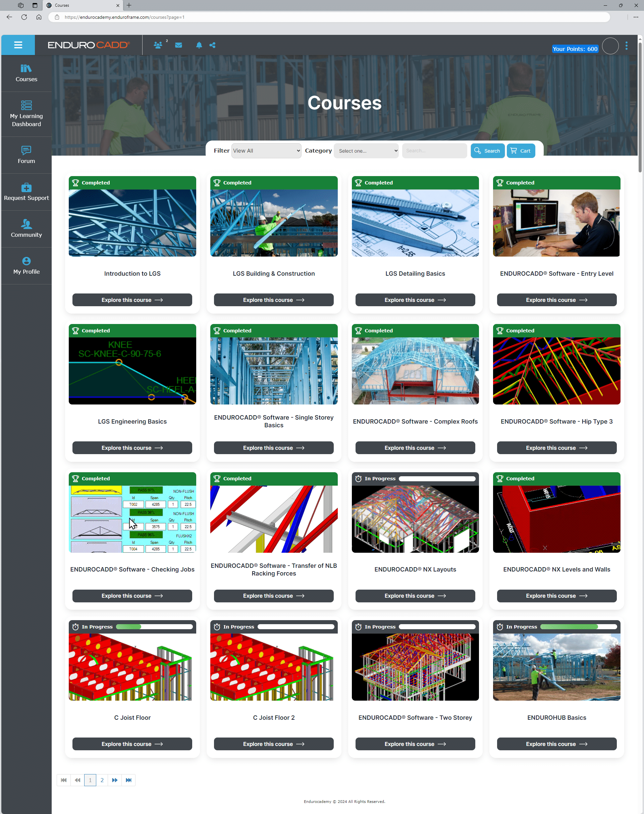
Task: Open the users group icon in header
Action: pos(158,45)
